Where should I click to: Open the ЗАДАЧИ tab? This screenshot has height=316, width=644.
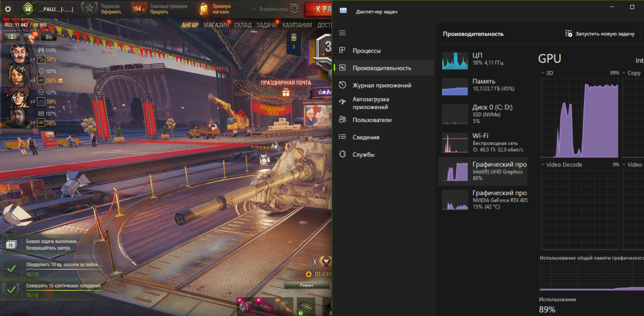(x=267, y=25)
